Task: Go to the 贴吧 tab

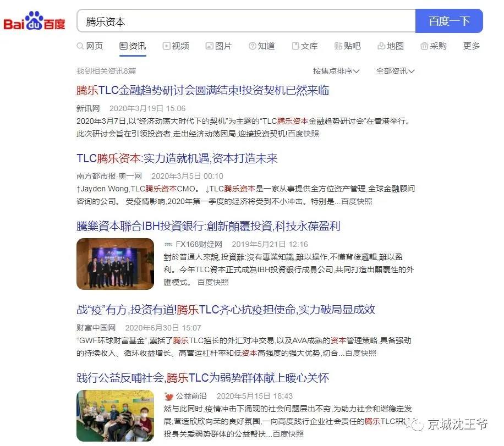Action: 348,46
